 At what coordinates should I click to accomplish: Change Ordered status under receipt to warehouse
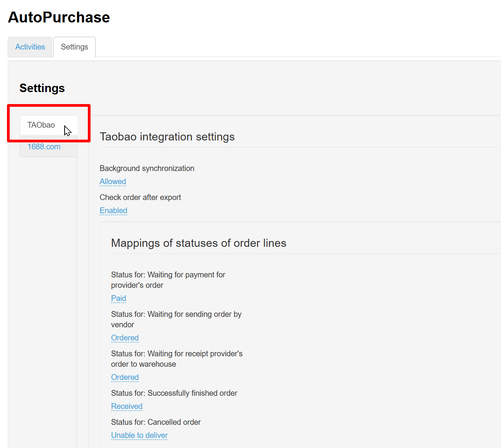coord(125,377)
